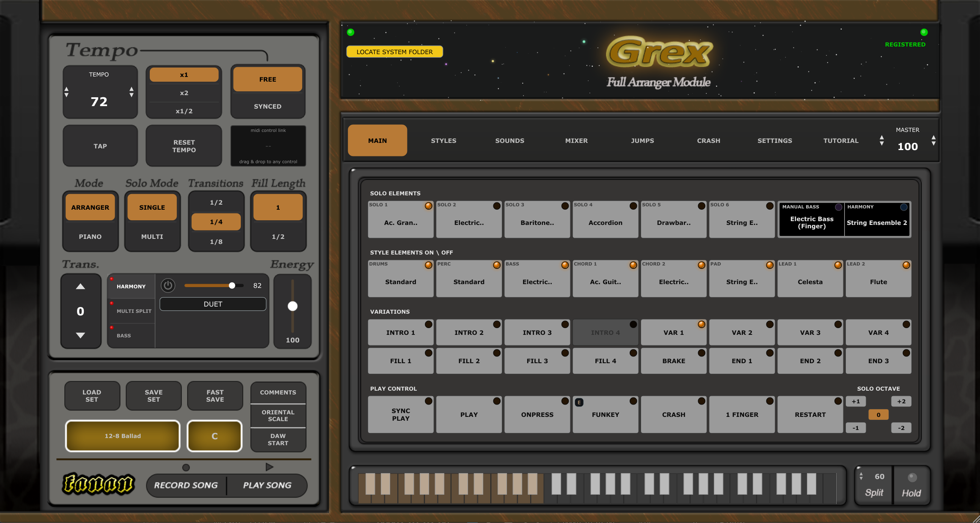Viewport: 980px width, 523px height.
Task: Open the key selector showing C
Action: click(215, 436)
